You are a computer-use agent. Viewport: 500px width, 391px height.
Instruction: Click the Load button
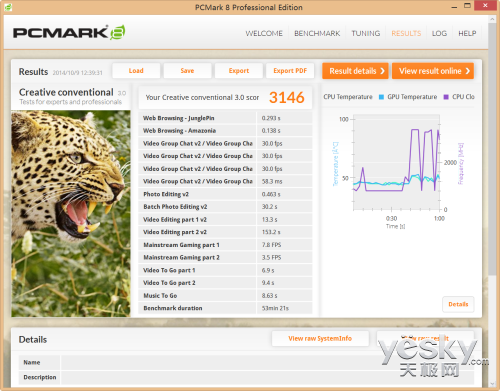click(x=136, y=71)
